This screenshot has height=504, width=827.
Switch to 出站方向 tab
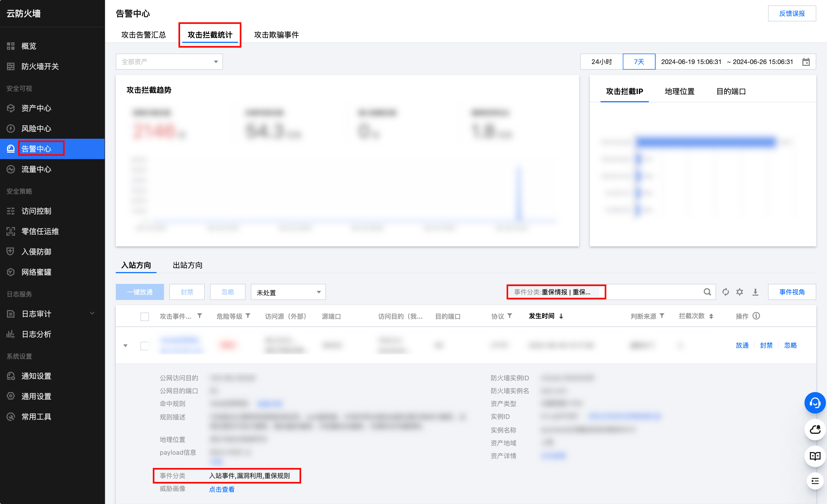coord(187,265)
